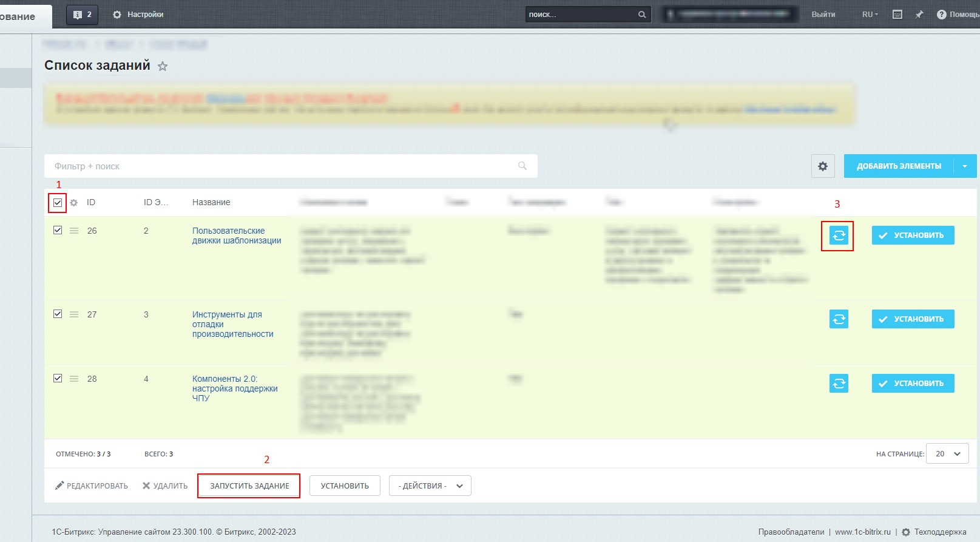Focus the top поиск... search field
The image size is (980, 542).
581,15
